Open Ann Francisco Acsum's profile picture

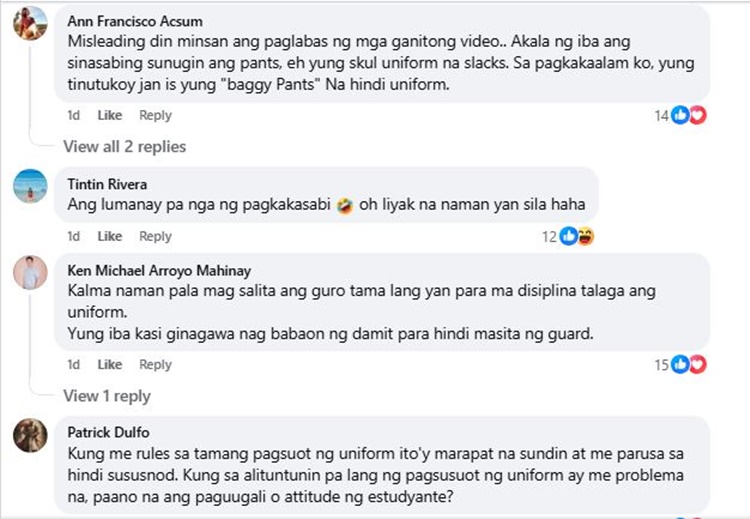coord(30,23)
